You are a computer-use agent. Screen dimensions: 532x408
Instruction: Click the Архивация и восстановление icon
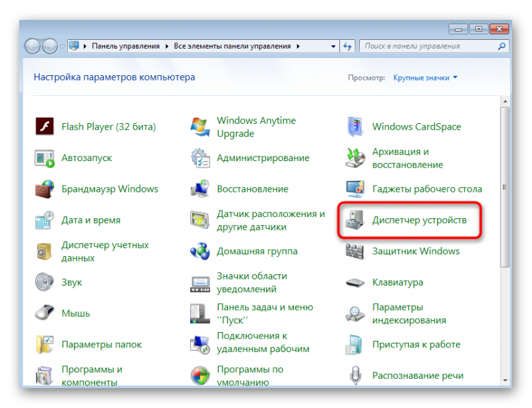click(x=355, y=158)
